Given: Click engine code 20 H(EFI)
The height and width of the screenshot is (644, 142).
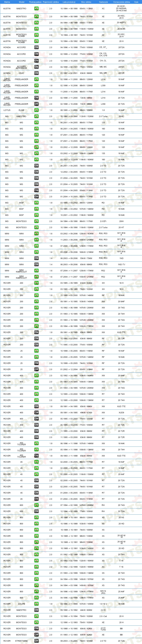Looking at the screenshot, I should click(121, 23).
